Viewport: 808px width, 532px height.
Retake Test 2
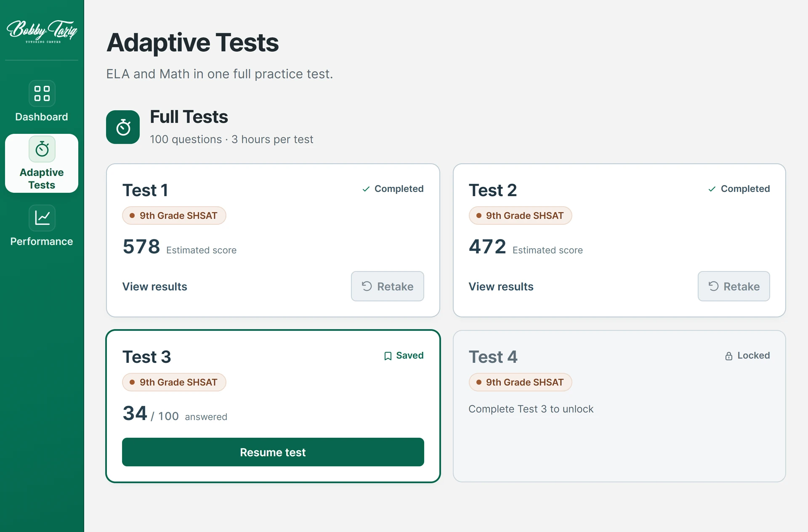[x=734, y=286]
